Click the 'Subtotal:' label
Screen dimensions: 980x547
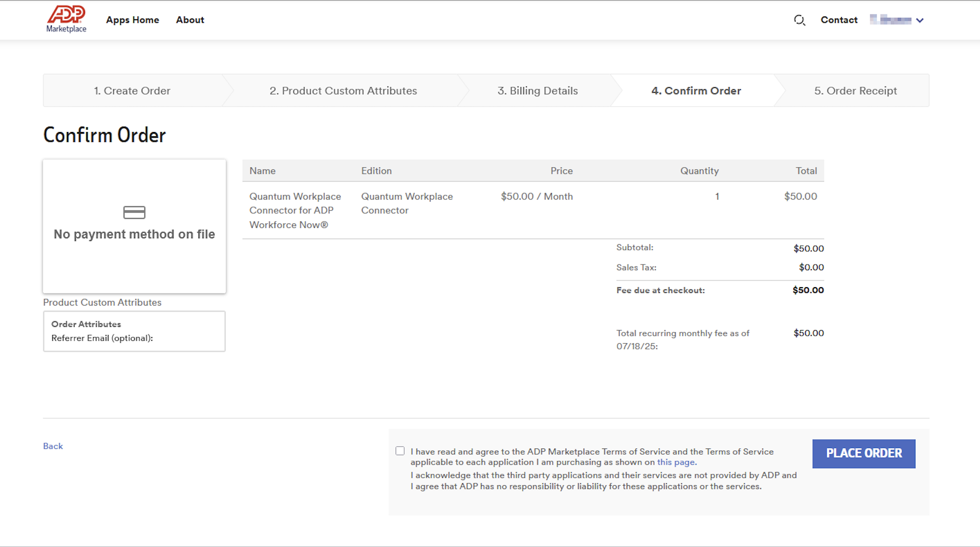[635, 248]
